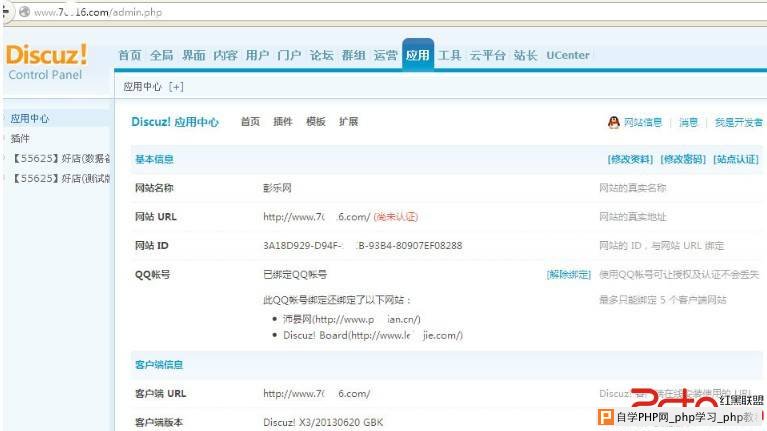Click the site name value 影乐网

pyautogui.click(x=277, y=188)
